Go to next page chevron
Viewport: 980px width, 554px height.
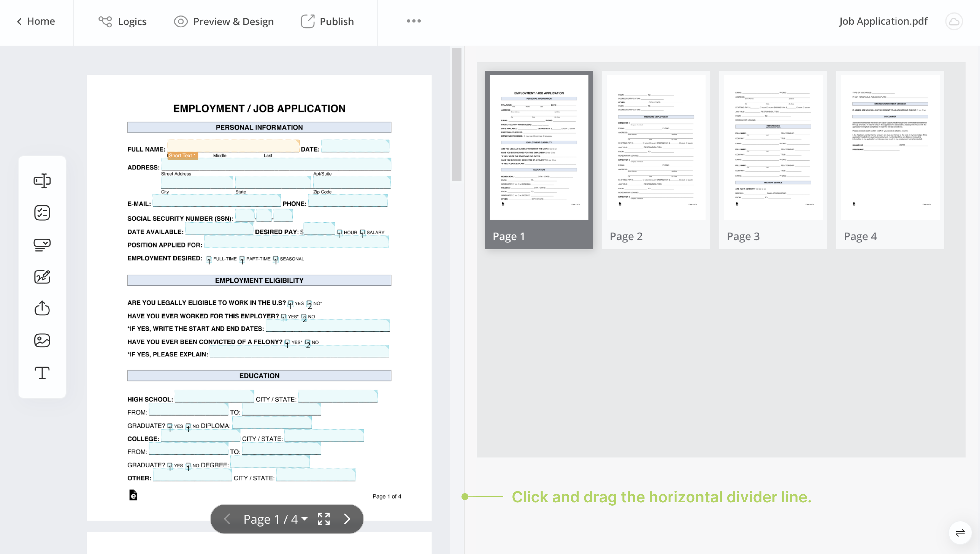347,519
